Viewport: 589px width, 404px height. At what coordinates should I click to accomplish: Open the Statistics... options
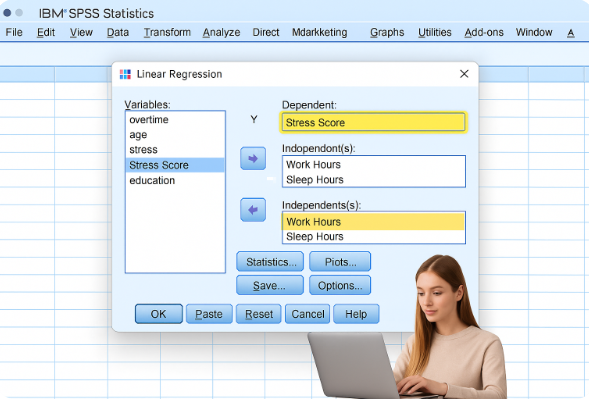(x=270, y=262)
